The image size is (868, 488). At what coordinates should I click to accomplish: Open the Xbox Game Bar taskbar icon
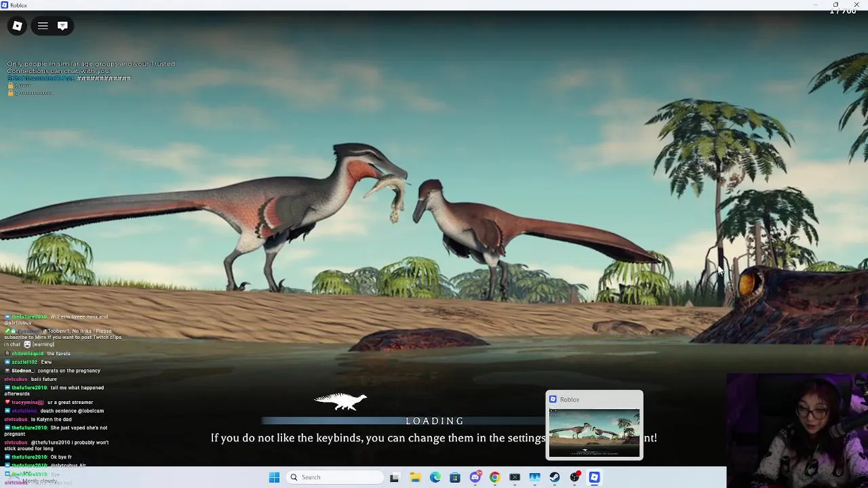515,477
